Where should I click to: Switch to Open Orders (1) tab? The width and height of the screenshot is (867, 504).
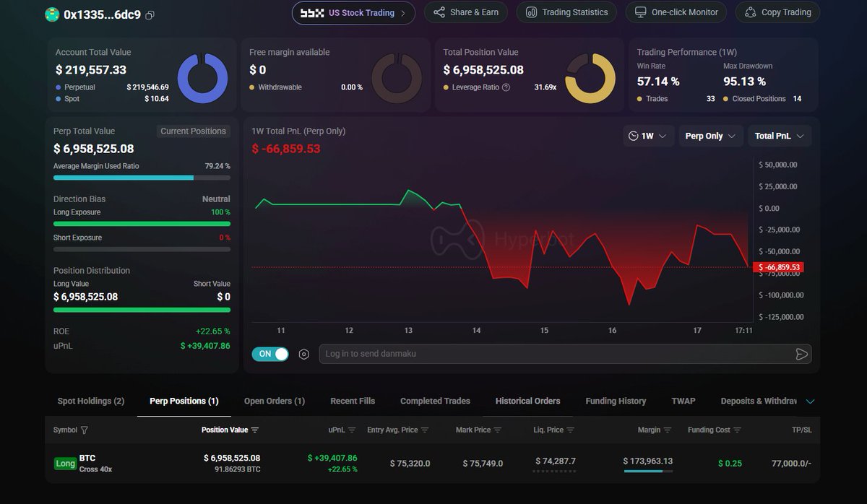point(275,401)
